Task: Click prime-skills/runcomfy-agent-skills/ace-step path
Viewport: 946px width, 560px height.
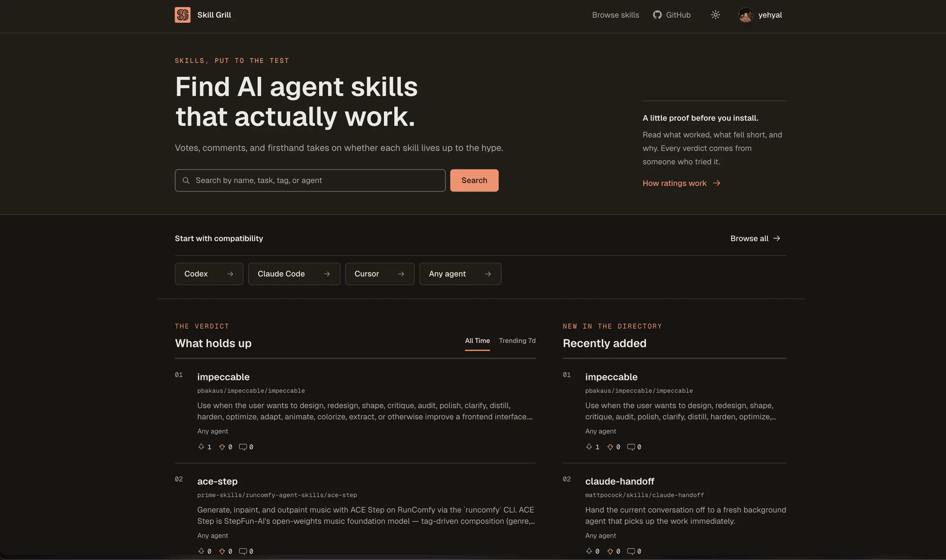Action: [277, 495]
